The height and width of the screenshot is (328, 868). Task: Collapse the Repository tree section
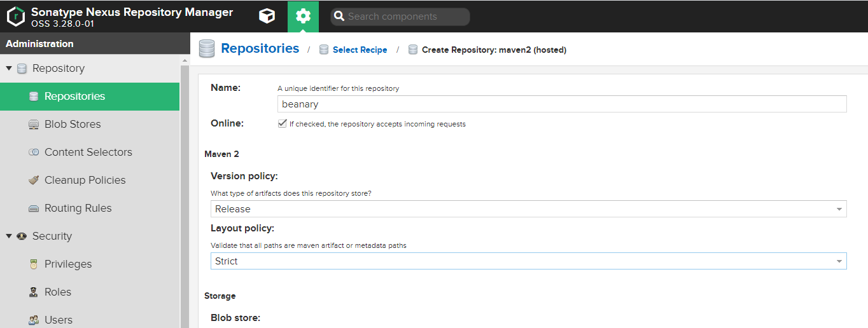(9, 68)
